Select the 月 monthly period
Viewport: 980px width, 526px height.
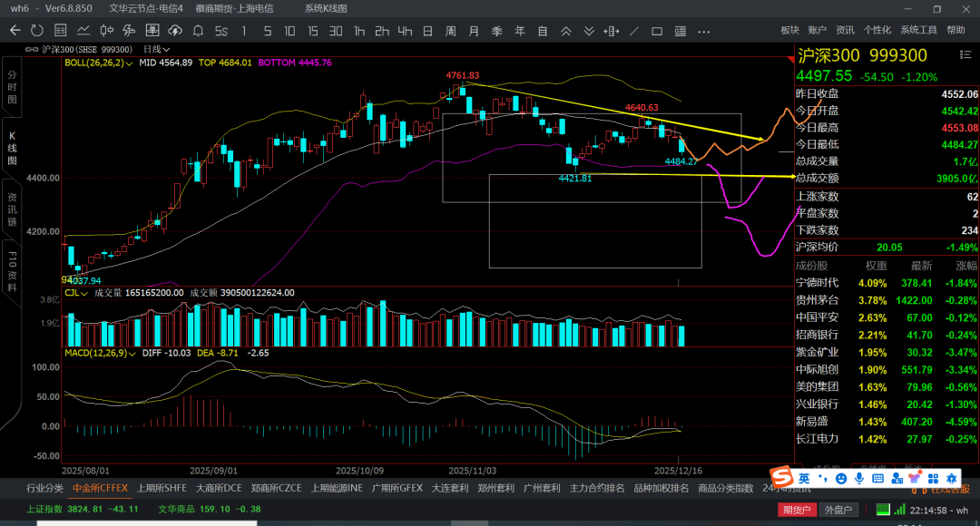(474, 31)
